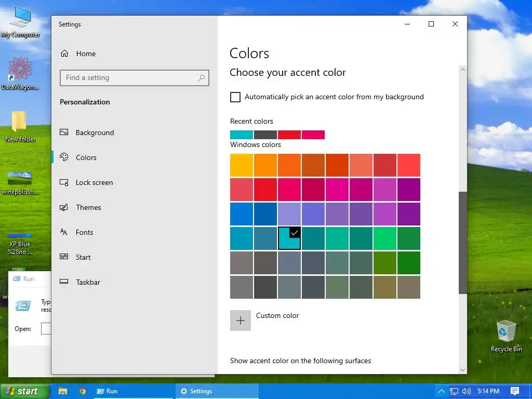This screenshot has height=399, width=532.
Task: Open the Taskbar settings page
Action: (80, 282)
